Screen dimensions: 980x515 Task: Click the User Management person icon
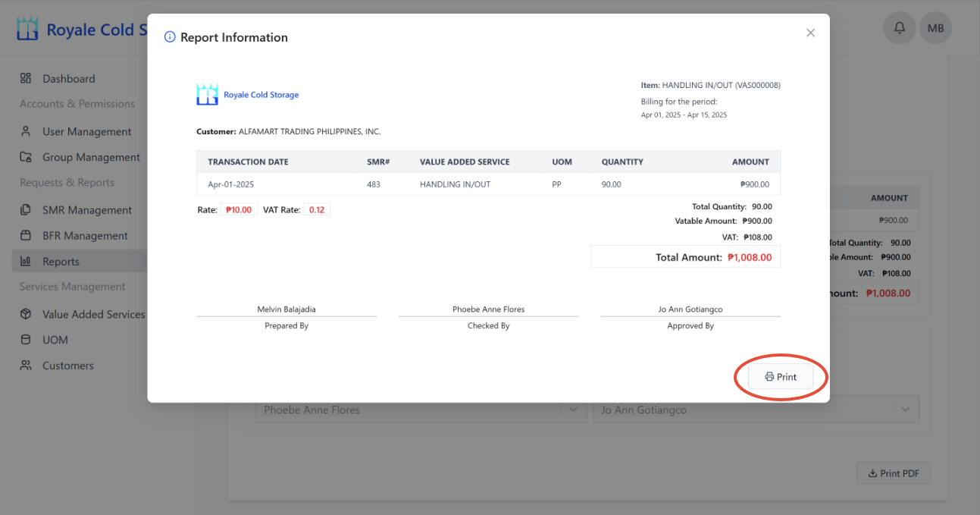pyautogui.click(x=26, y=131)
